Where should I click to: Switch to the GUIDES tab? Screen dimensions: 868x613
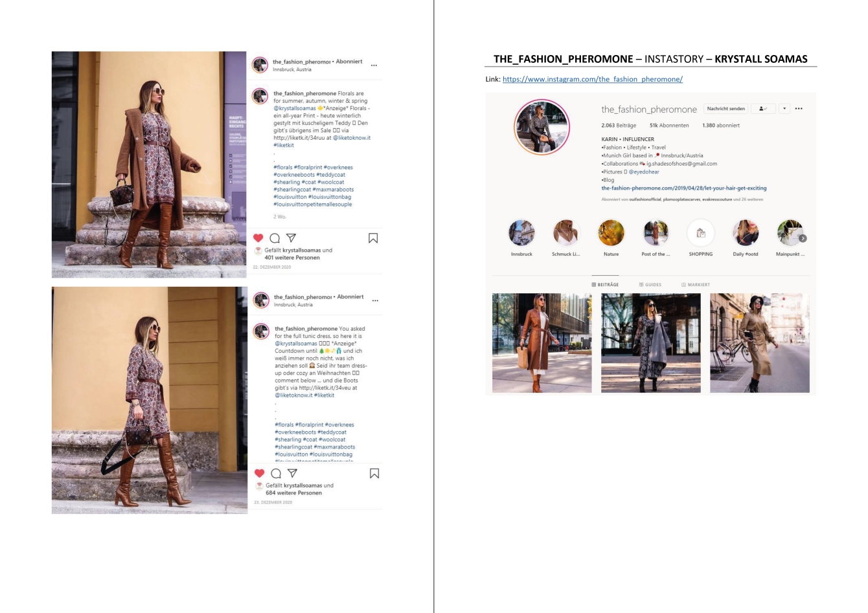tap(650, 285)
